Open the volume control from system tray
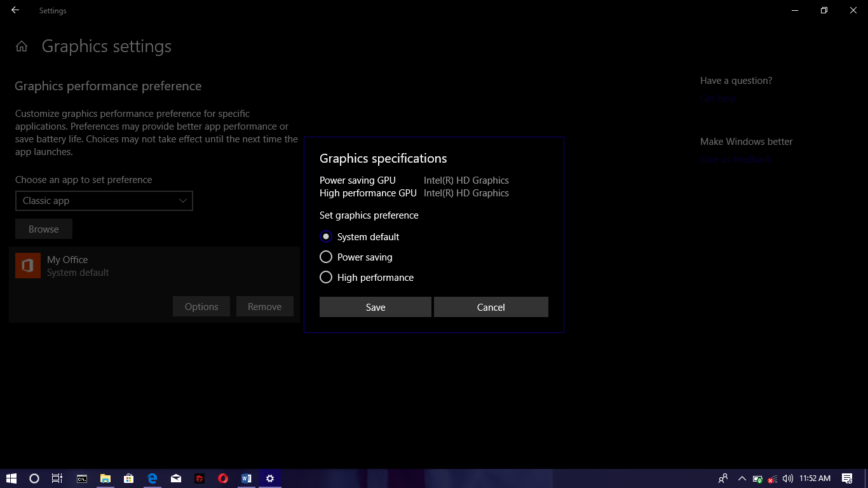This screenshot has height=488, width=868. coord(787,478)
